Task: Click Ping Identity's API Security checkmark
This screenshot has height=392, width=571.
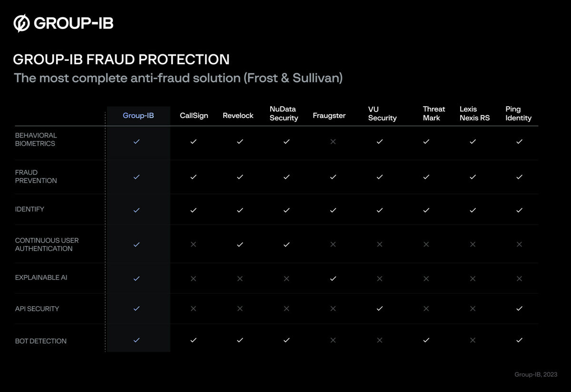Action: coord(519,308)
